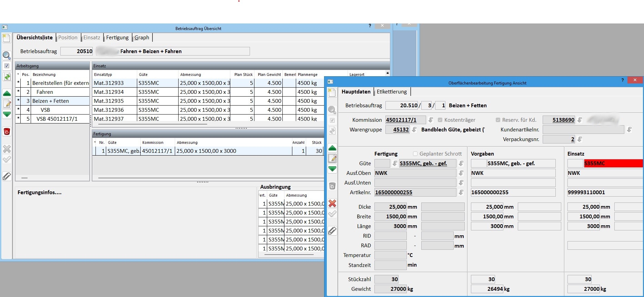Open lookup arrow next to Verpackungsnr. field
The width and height of the screenshot is (644, 297).
pos(580,139)
